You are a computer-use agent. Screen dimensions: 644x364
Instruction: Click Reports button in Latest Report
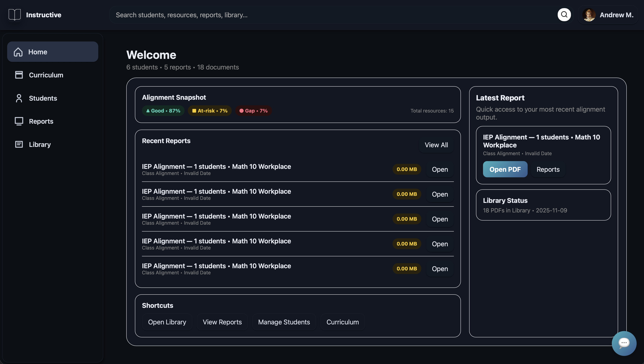[548, 169]
